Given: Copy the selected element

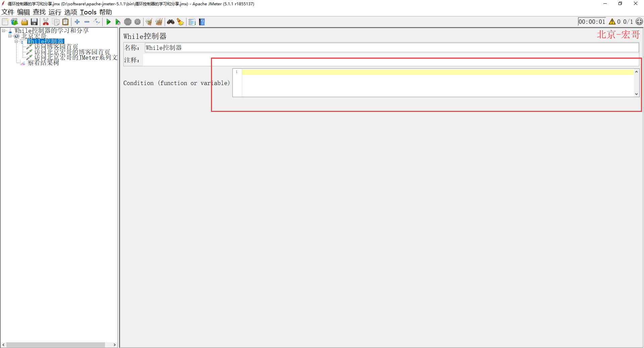Looking at the screenshot, I should 56,22.
